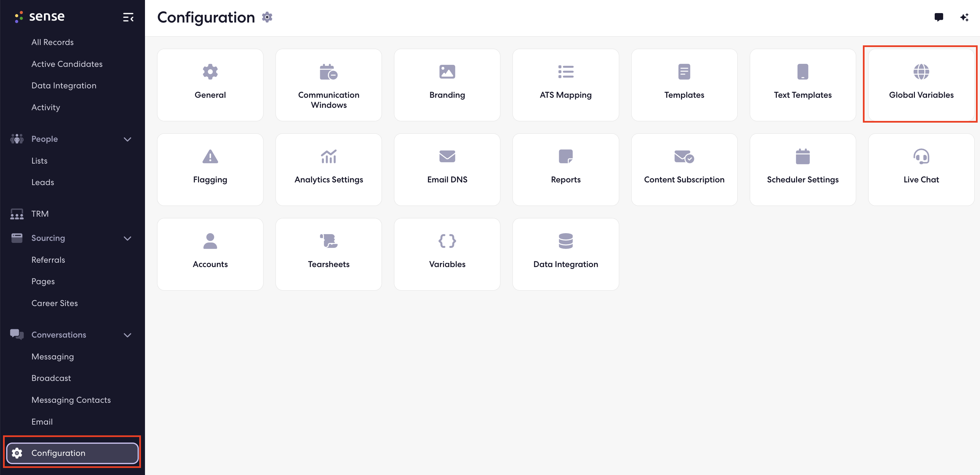This screenshot has height=475, width=980.
Task: Open the Reports note icon
Action: point(566,156)
